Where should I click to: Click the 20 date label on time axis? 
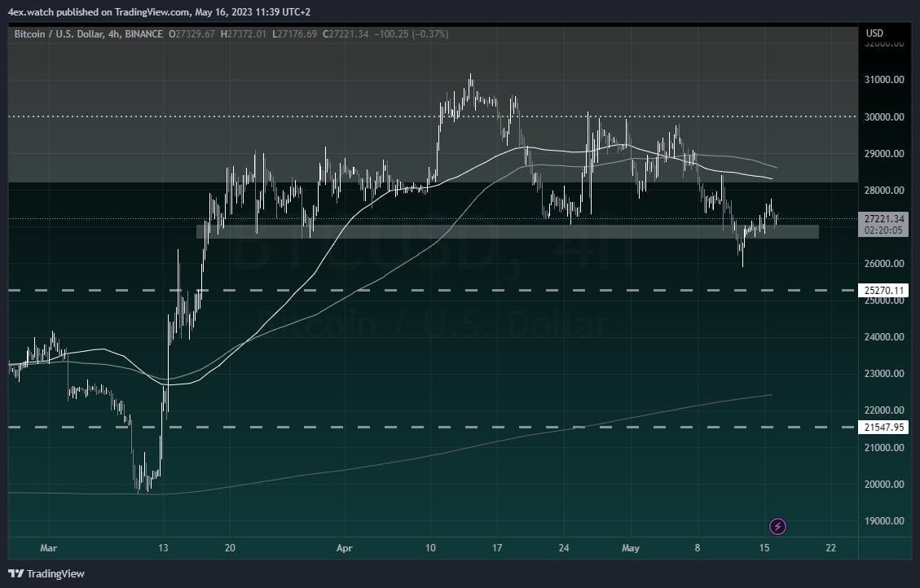[x=230, y=548]
